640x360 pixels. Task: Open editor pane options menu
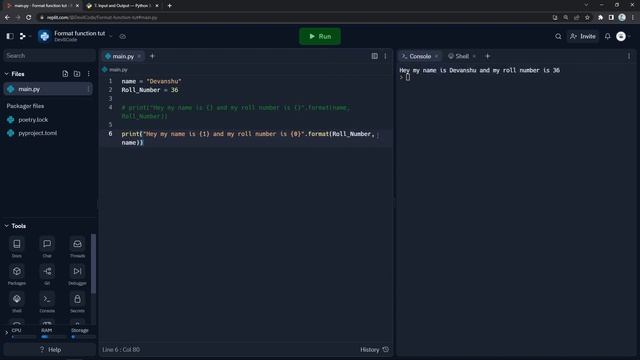[385, 56]
